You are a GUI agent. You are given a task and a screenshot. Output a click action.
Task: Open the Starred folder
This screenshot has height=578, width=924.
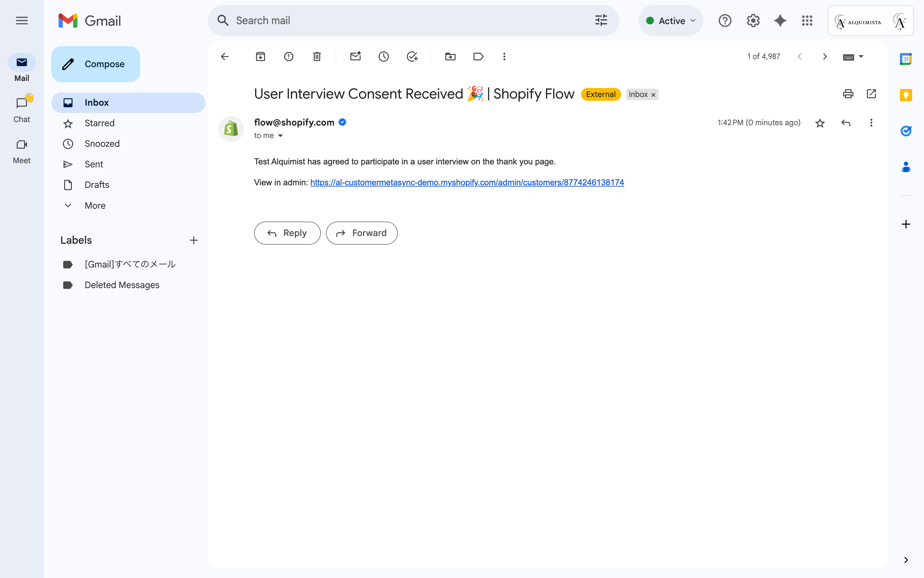(128, 123)
